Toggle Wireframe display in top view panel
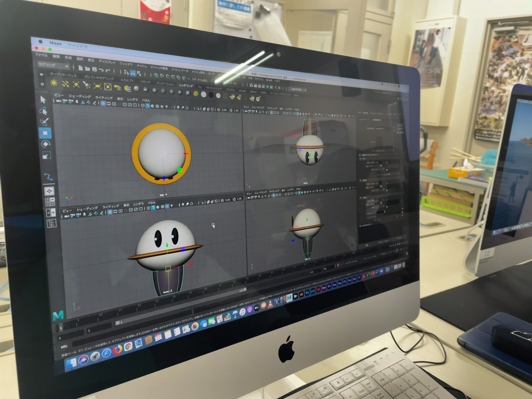532x399 pixels. 143,105
